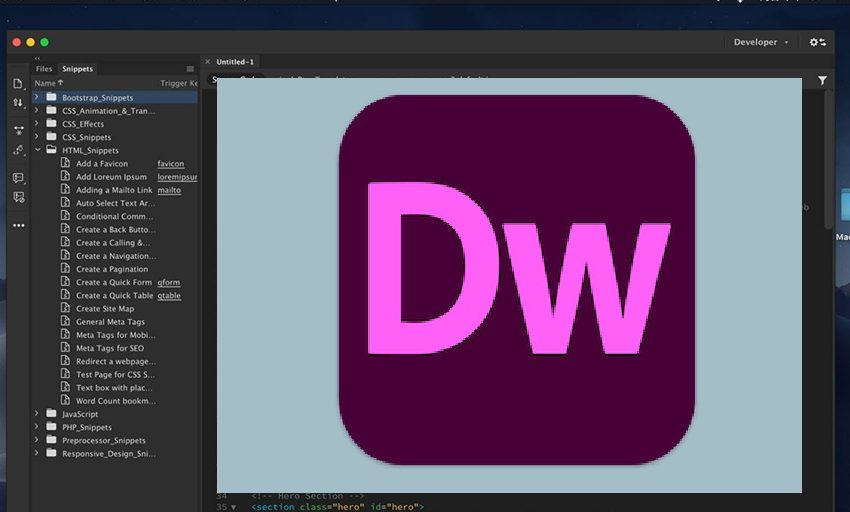Open the sync settings gear icon

tap(817, 42)
